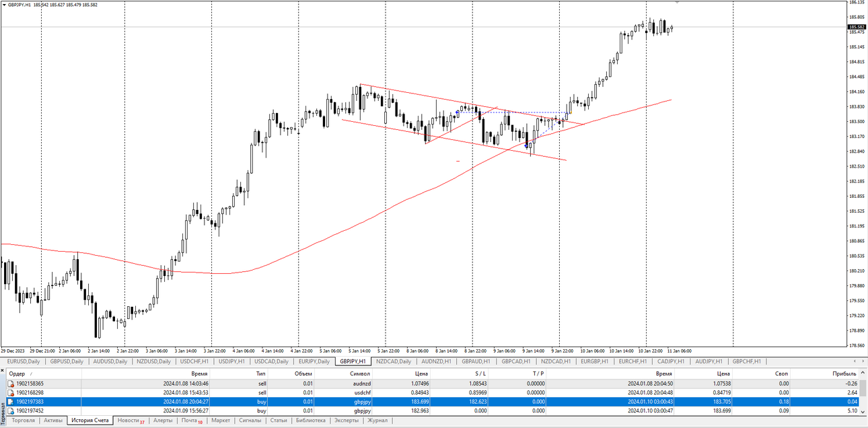This screenshot has width=868, height=428.
Task: Switch to the EURUSD,Daily chart tab
Action: 23,361
